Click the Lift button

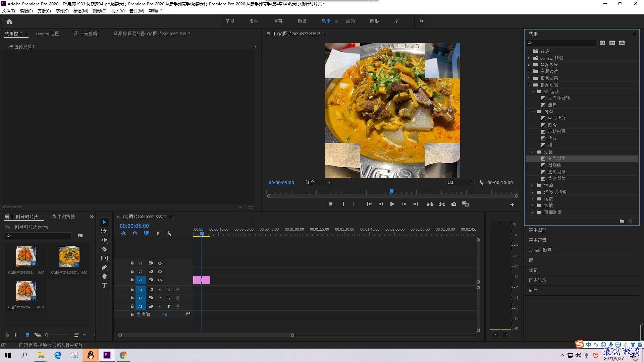[x=430, y=204]
